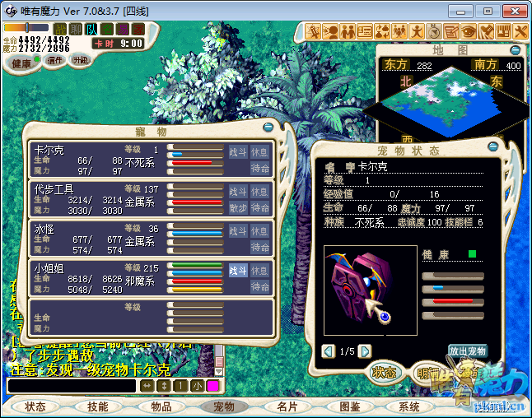This screenshot has height=418, width=532.
Task: Open the 名片 name card bottom menu
Action: 287,406
